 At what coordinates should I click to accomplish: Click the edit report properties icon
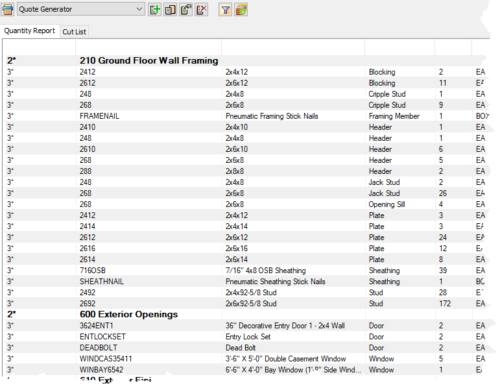[x=186, y=10]
